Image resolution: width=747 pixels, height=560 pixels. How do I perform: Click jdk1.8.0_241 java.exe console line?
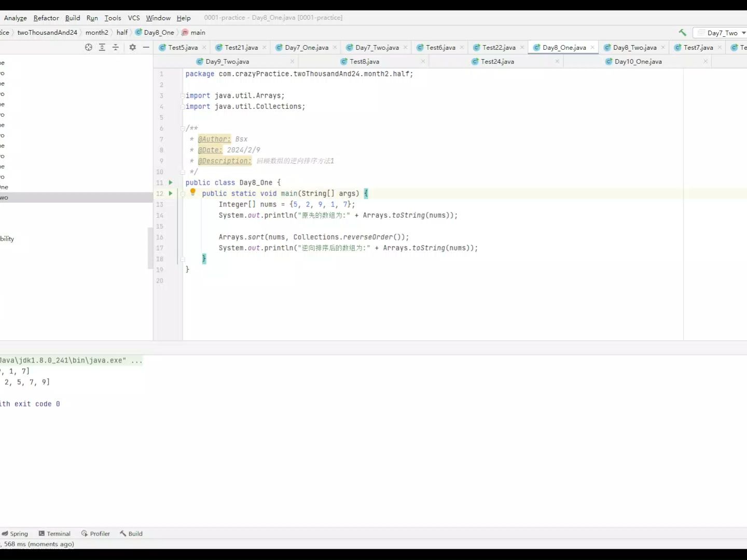(x=71, y=360)
